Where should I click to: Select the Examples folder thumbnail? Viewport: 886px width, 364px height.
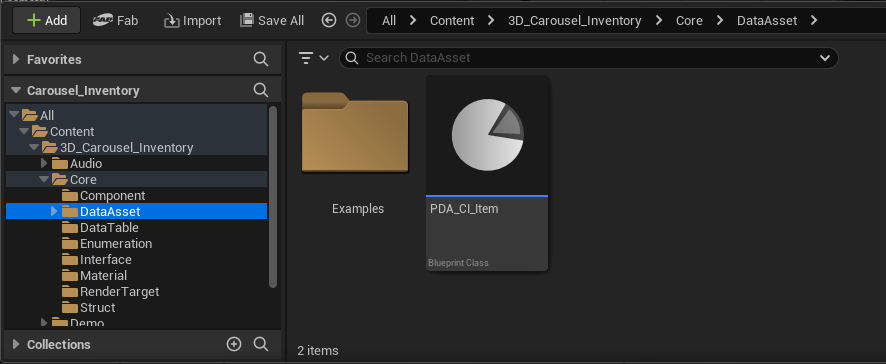[x=355, y=132]
